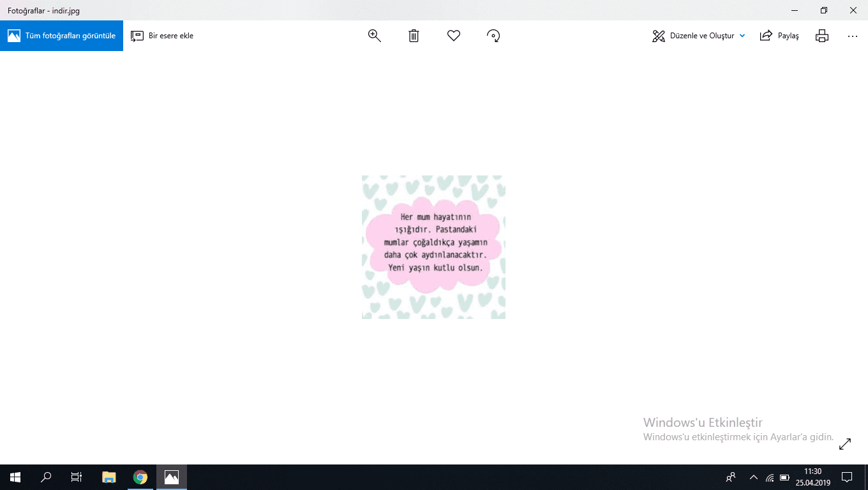The width and height of the screenshot is (868, 490).
Task: Rotate the image with rotate icon
Action: 493,36
